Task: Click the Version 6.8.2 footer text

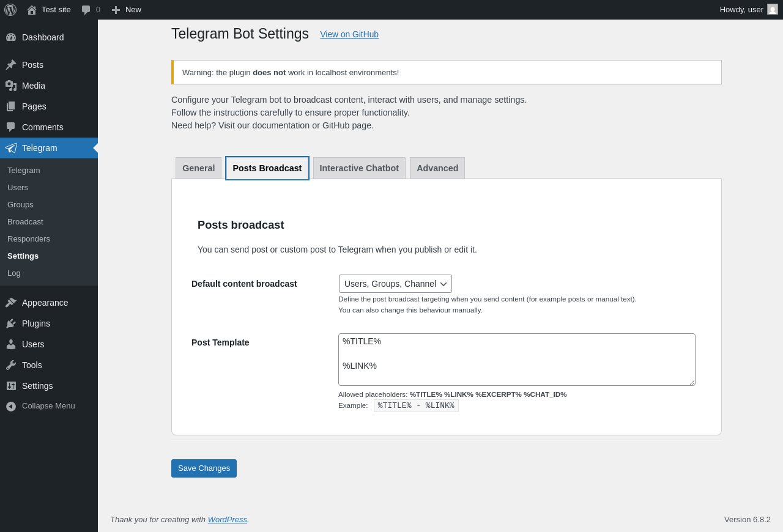Action: [x=748, y=519]
